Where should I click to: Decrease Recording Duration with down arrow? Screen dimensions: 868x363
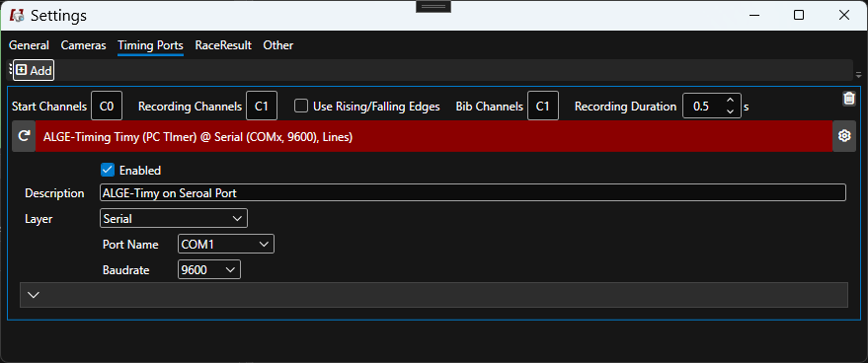pyautogui.click(x=730, y=111)
